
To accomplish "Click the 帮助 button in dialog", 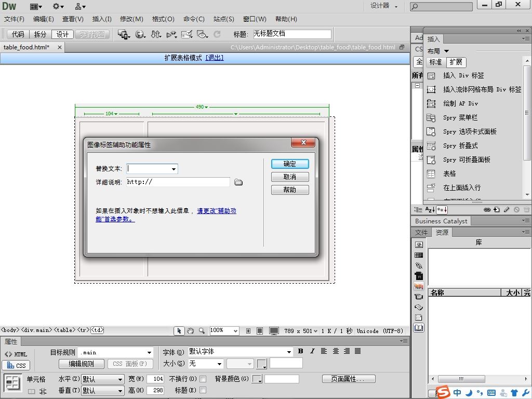I will pos(290,190).
